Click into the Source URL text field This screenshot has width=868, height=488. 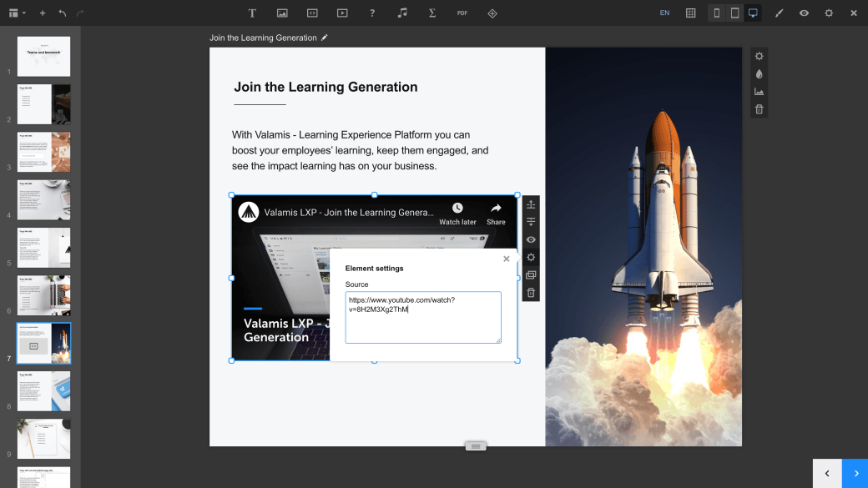pos(423,318)
